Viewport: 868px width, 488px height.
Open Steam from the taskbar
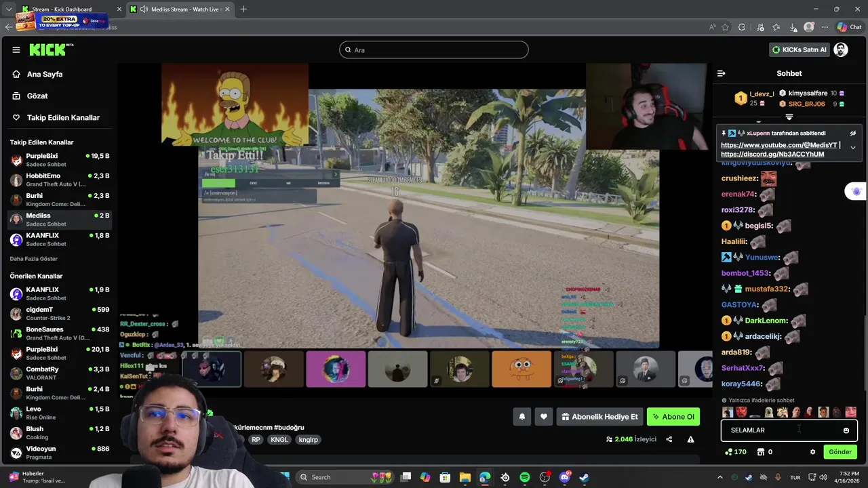coord(584,477)
